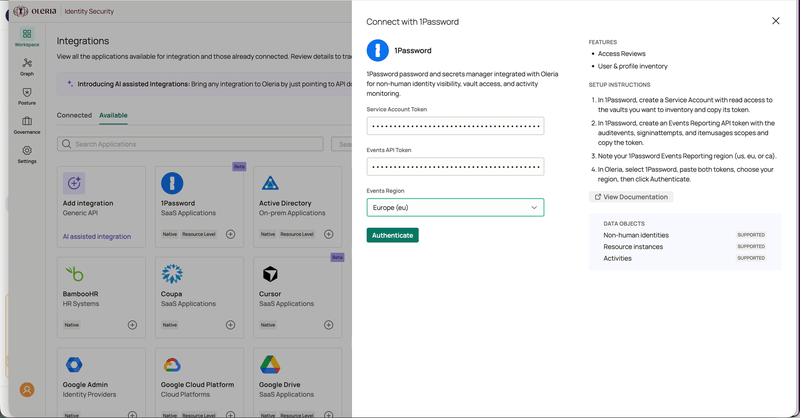800x418 pixels.
Task: Click 'Resource instances' data object row
Action: pos(684,247)
